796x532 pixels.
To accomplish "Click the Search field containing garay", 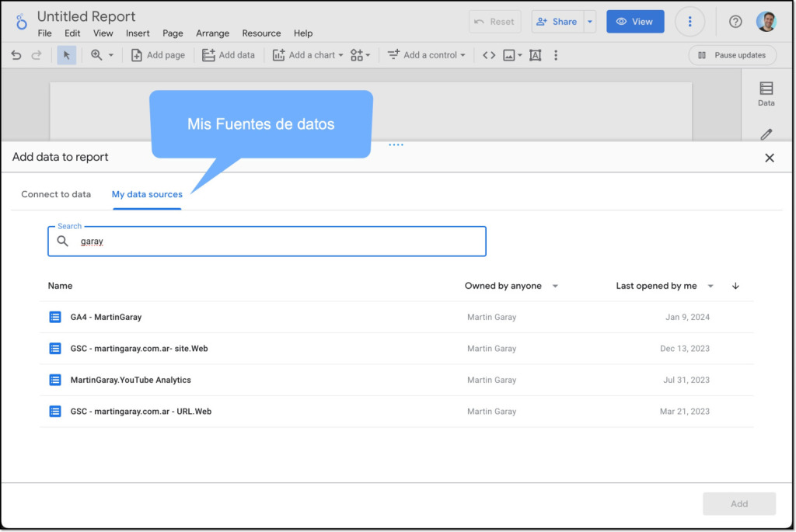I will (267, 242).
